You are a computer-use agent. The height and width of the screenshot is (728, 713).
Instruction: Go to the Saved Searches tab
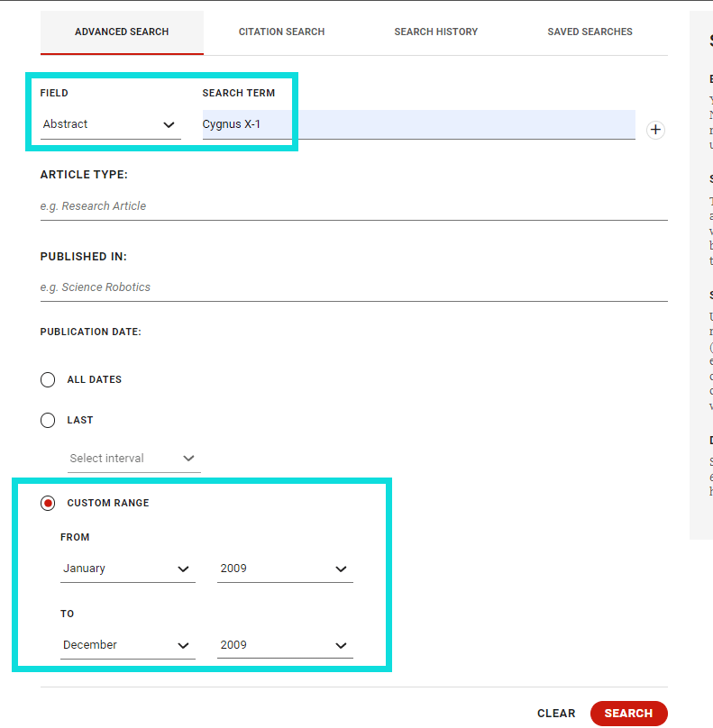[x=590, y=32]
